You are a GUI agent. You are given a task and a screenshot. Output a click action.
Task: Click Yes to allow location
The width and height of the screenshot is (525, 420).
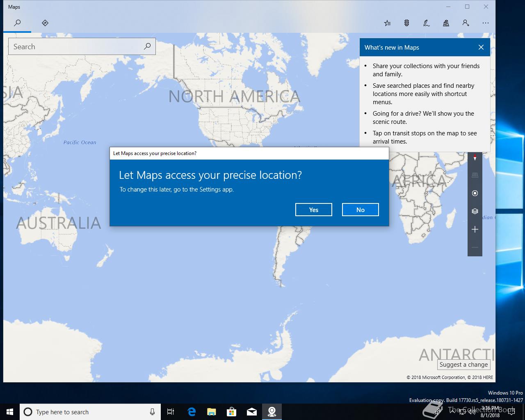pyautogui.click(x=313, y=210)
